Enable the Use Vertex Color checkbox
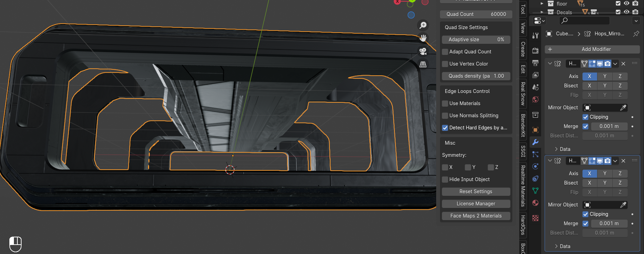Image resolution: width=644 pixels, height=254 pixels. pos(445,64)
